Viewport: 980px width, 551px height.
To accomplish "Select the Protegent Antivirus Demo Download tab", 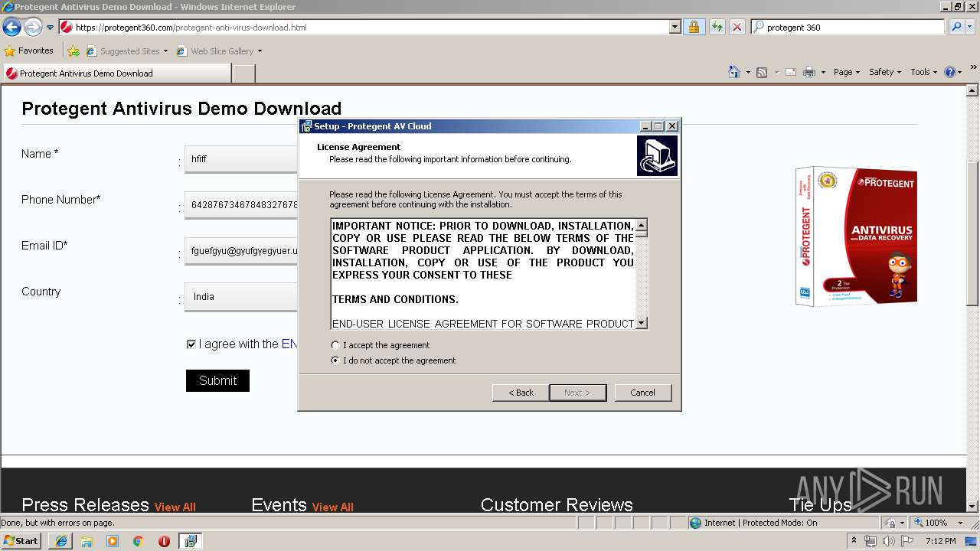I will point(116,73).
